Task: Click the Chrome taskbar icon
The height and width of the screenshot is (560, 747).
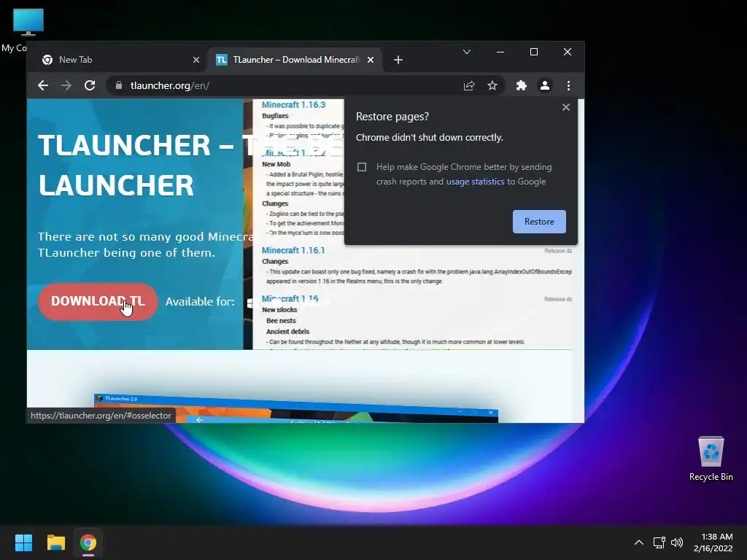Action: pyautogui.click(x=88, y=542)
